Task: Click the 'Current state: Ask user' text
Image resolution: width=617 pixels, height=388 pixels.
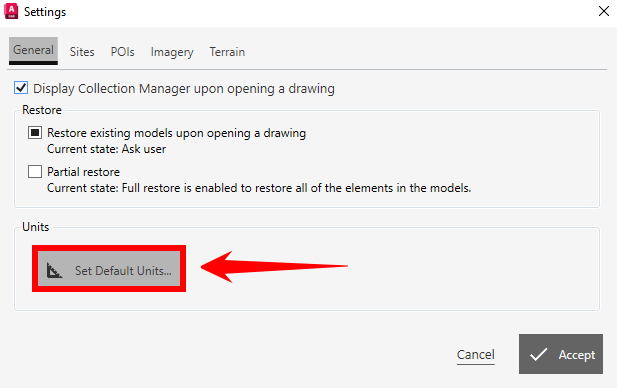Action: 106,149
